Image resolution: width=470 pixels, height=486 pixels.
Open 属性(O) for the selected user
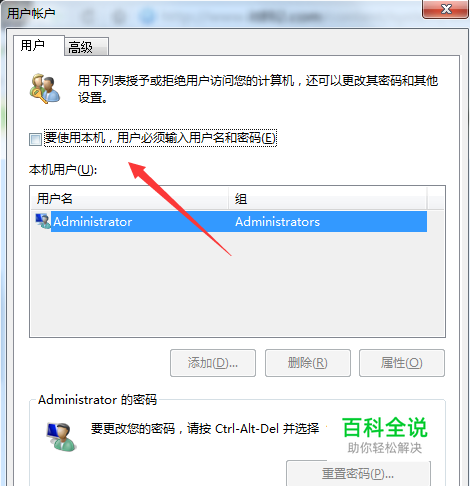click(402, 363)
